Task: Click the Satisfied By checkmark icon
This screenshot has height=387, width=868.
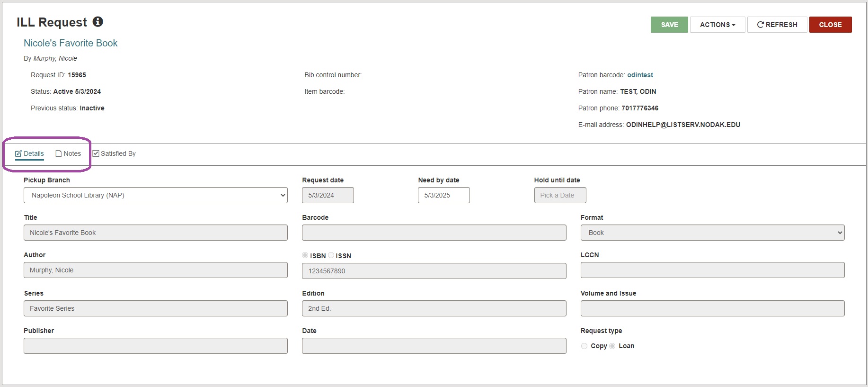Action: tap(96, 153)
